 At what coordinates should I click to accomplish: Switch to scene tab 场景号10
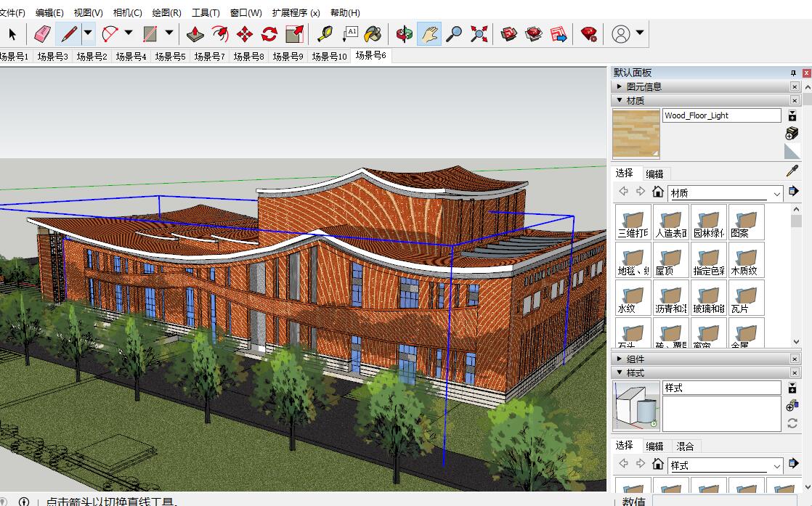pyautogui.click(x=330, y=56)
